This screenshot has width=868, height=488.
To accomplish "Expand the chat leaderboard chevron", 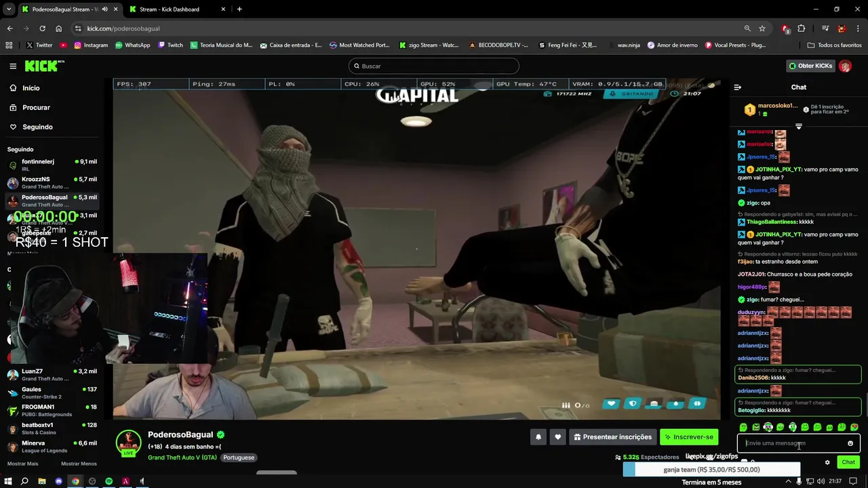I will tap(799, 127).
